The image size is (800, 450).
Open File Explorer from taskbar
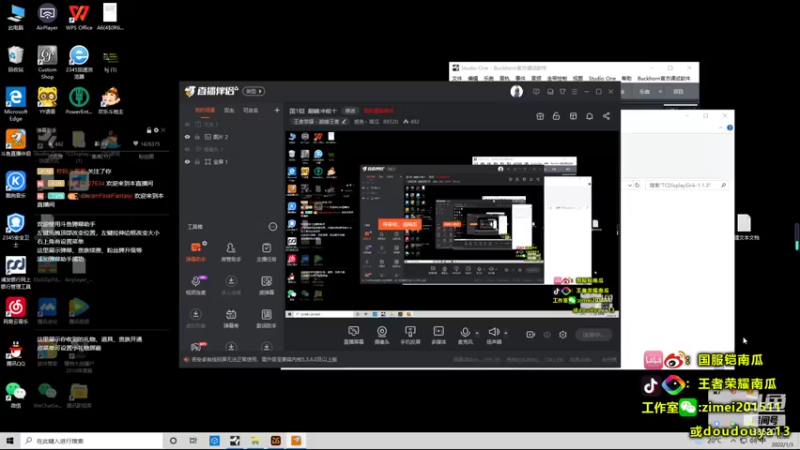255,441
